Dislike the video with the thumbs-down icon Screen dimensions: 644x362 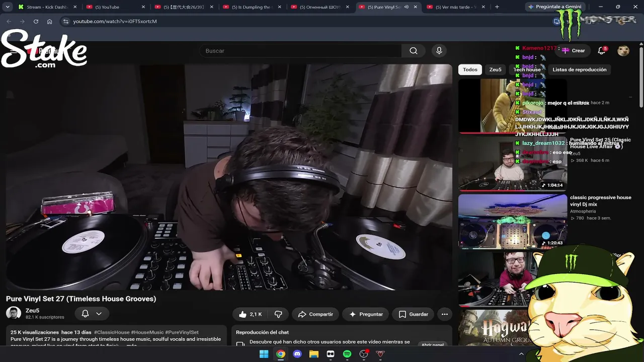(x=278, y=314)
